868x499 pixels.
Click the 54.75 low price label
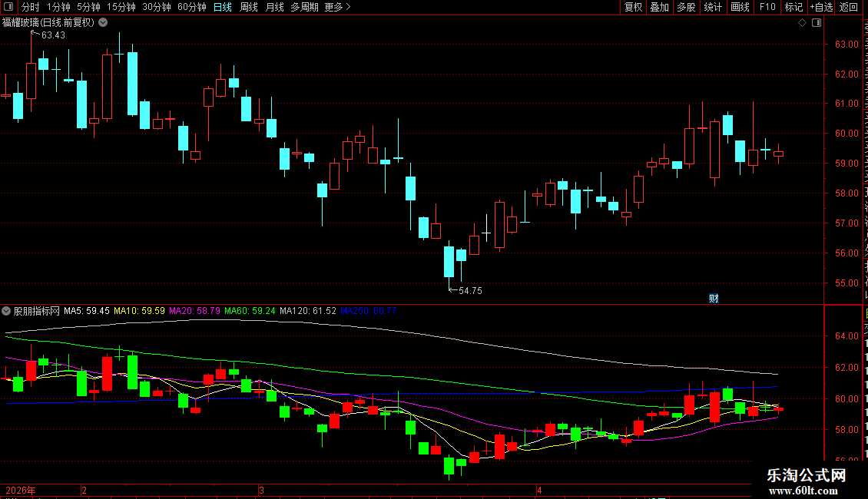470,291
